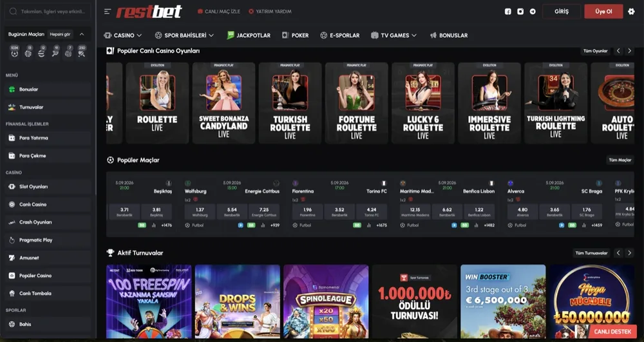The height and width of the screenshot is (342, 644).
Task: Click BB bet builder badge on Maritimo match card
Action: pos(464,225)
